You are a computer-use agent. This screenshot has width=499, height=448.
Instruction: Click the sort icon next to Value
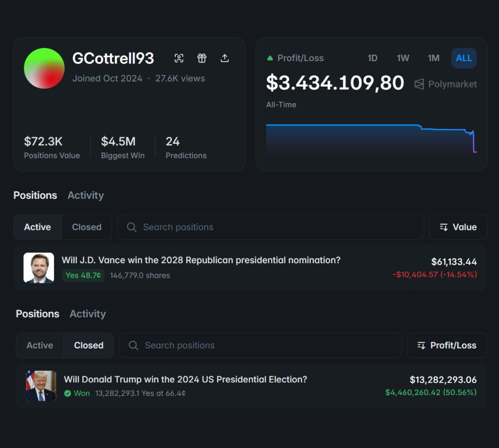point(444,227)
